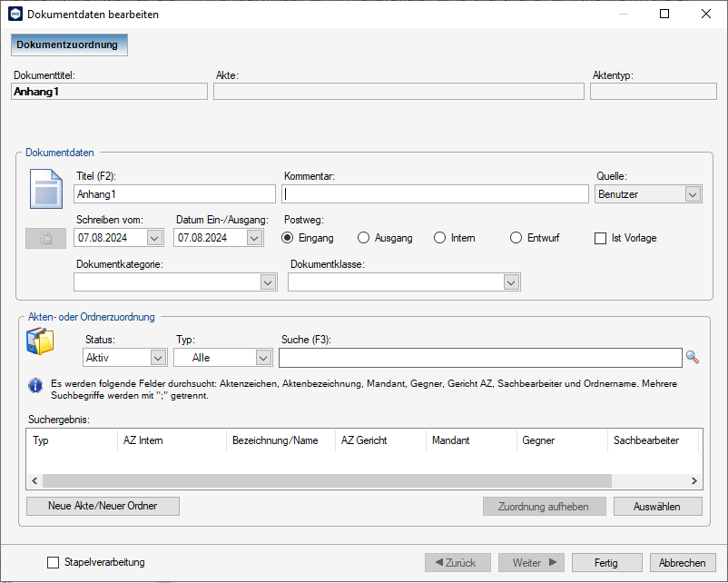Click the Neue Akte/Neuer Ordner button
728x583 pixels.
[103, 506]
